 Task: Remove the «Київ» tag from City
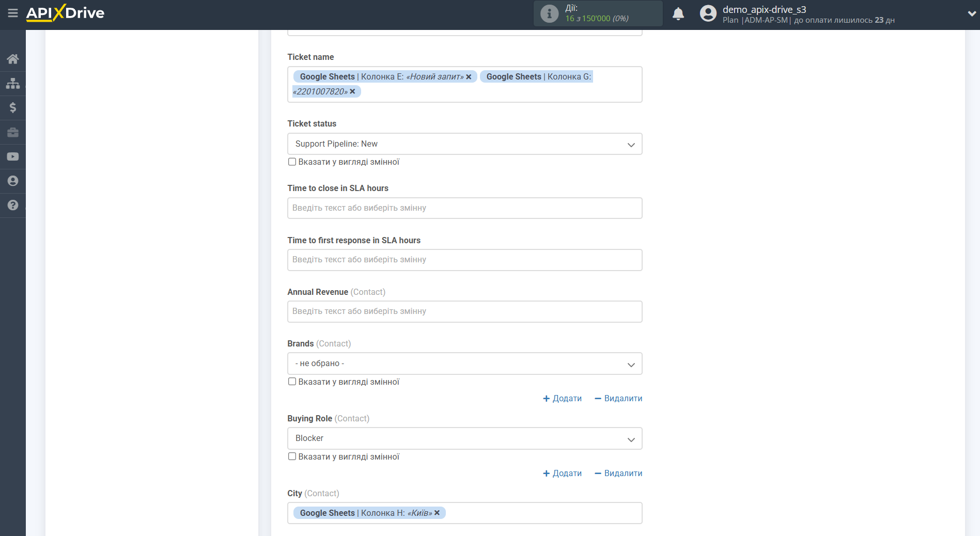pos(437,513)
